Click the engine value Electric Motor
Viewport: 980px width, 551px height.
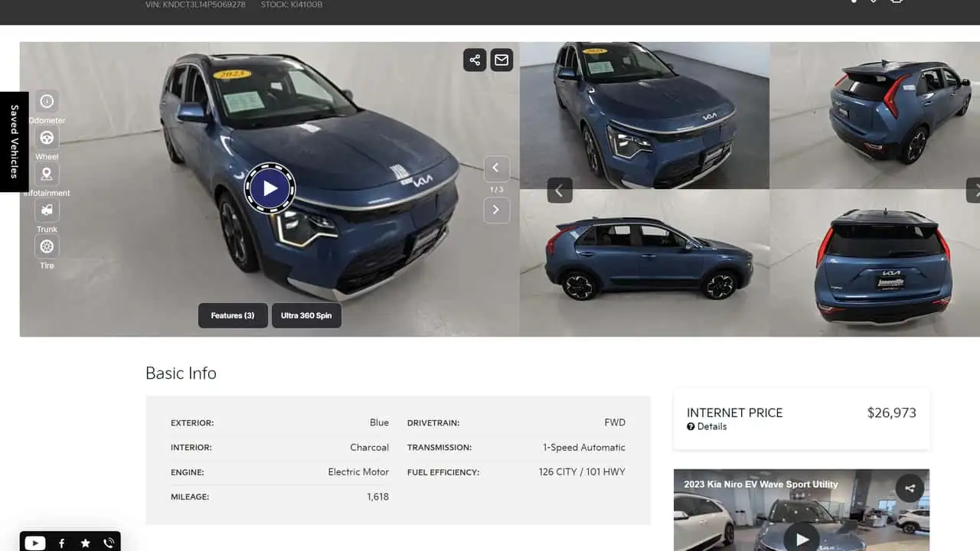(358, 472)
